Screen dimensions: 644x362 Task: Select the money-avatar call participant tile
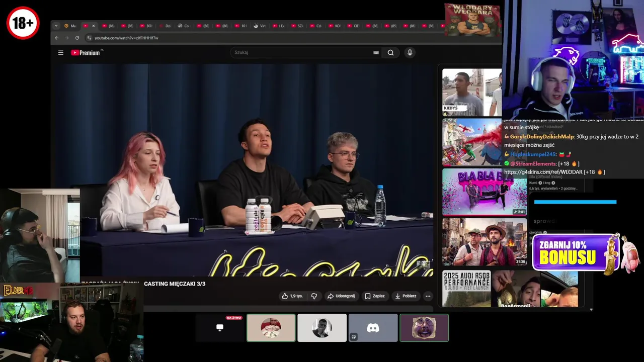pos(271,328)
